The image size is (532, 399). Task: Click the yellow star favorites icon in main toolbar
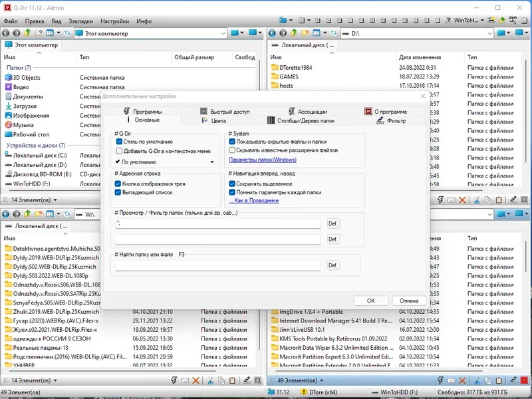[x=502, y=21]
